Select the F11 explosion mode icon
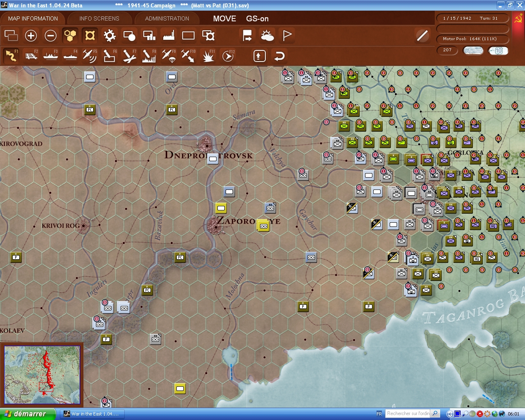 click(208, 56)
